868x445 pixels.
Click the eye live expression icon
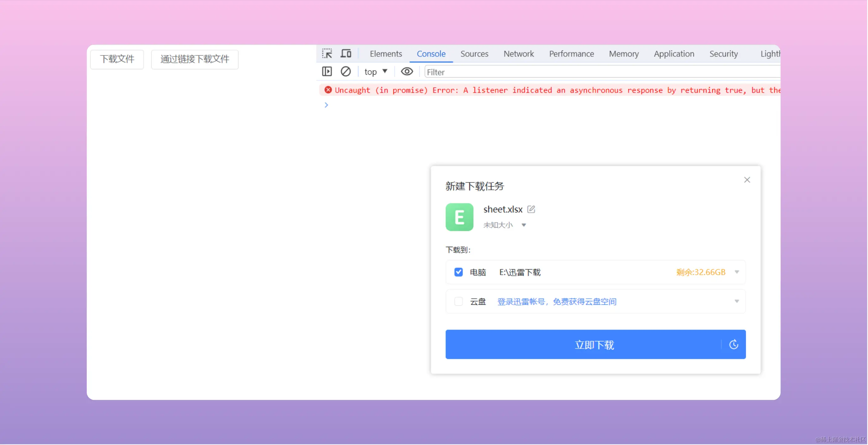pyautogui.click(x=407, y=72)
